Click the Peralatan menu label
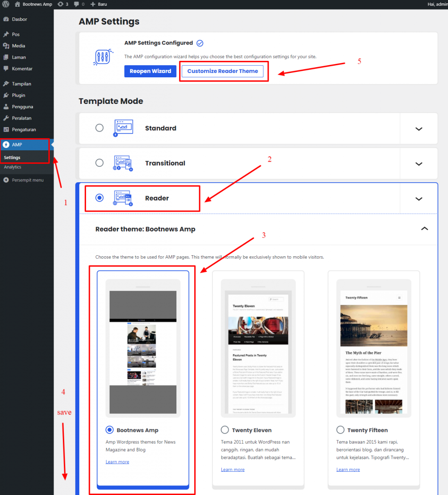Viewport: 448px width, 495px height. coord(22,118)
